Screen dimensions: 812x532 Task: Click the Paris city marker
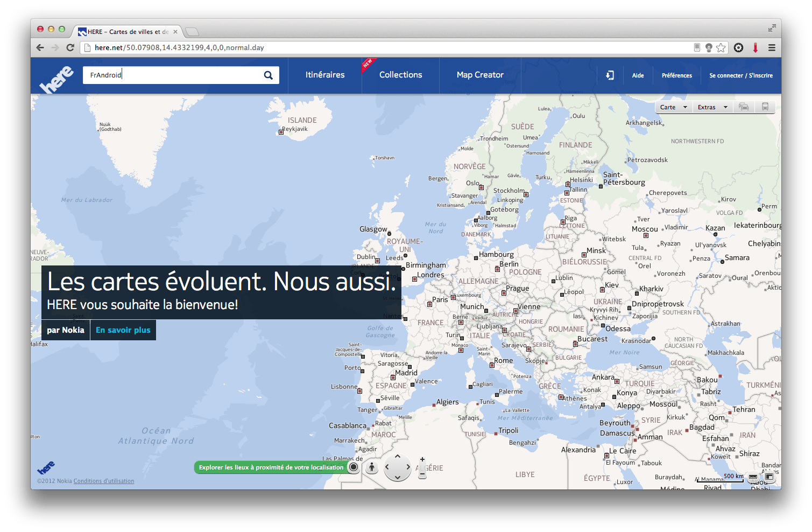[x=429, y=304]
